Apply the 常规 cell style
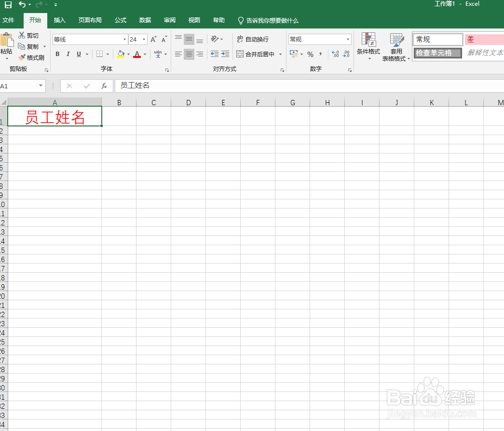Screen dimensions: 504x431 click(x=438, y=40)
